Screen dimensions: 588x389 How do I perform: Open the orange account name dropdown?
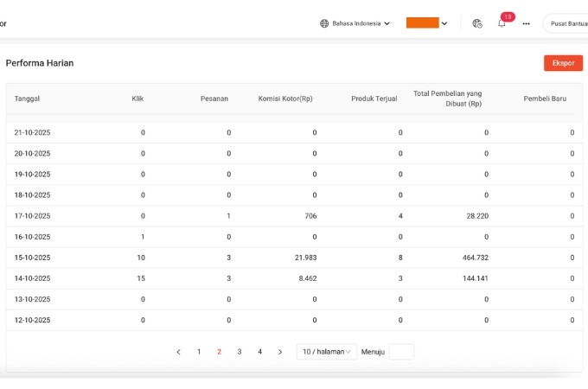pos(426,23)
